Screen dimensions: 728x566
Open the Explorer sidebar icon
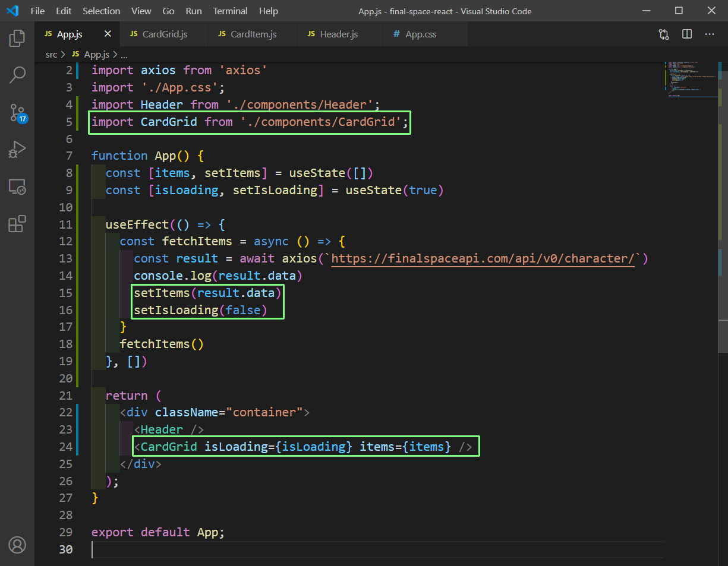click(x=17, y=37)
